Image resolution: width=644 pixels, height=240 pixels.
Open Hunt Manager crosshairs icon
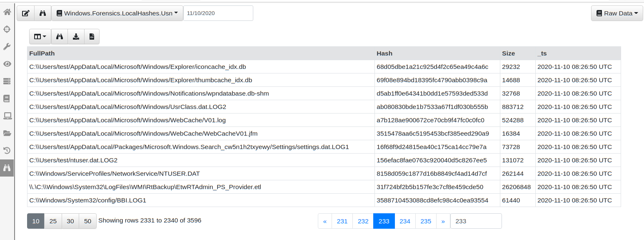pos(7,29)
